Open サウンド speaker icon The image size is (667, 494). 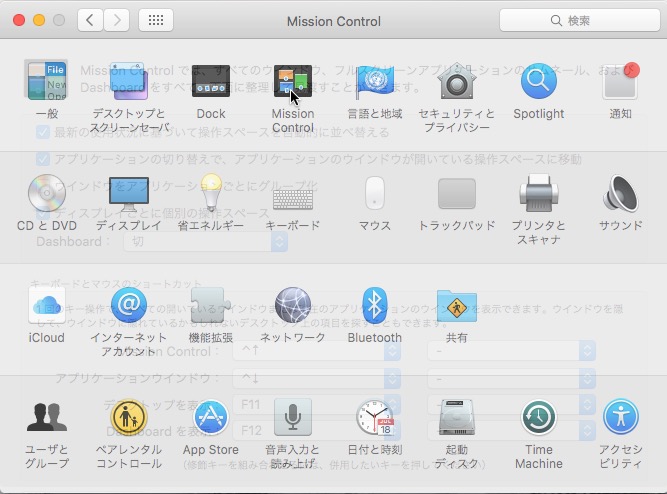pyautogui.click(x=621, y=193)
